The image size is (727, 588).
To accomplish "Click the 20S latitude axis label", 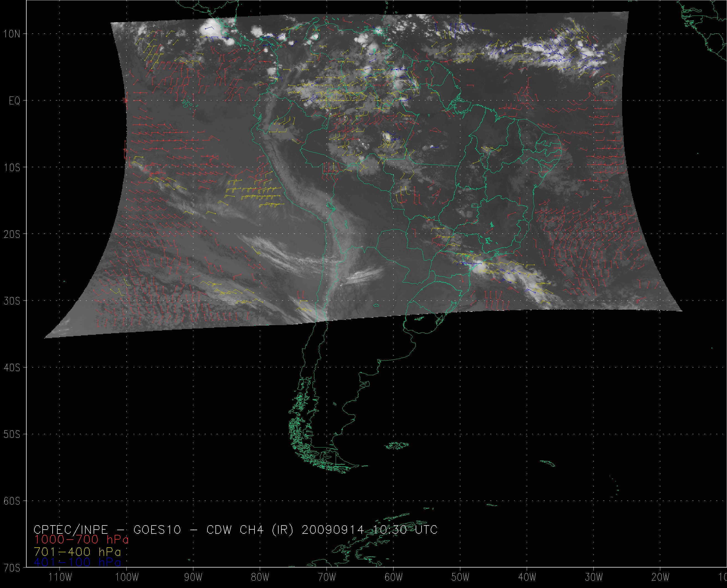I will 12,234.
